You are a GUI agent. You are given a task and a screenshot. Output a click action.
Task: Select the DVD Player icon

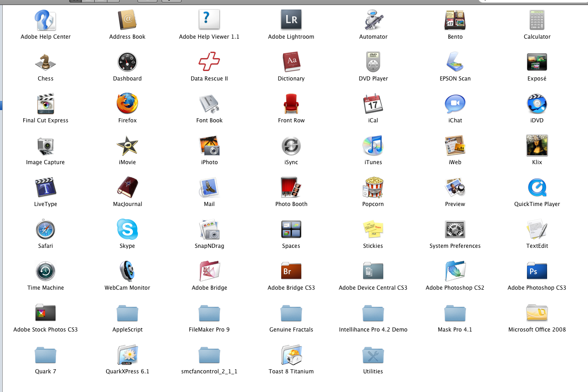(373, 62)
